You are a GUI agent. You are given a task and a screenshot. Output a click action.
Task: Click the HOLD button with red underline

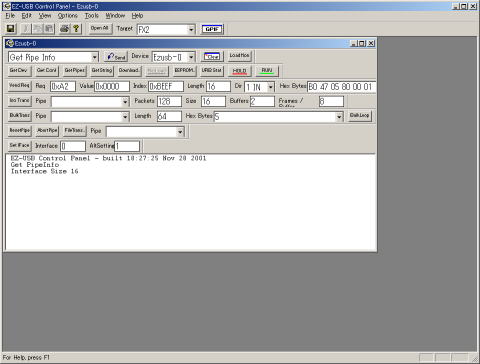coord(239,71)
